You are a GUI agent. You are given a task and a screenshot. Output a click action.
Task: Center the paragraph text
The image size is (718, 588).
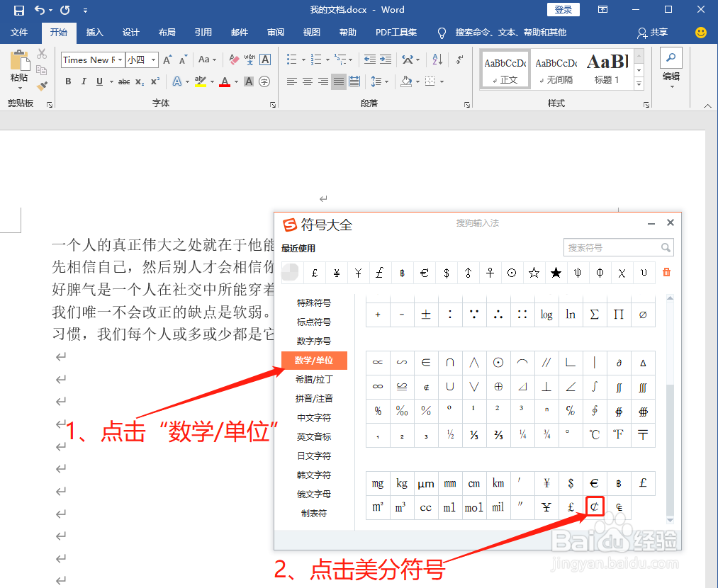click(307, 81)
